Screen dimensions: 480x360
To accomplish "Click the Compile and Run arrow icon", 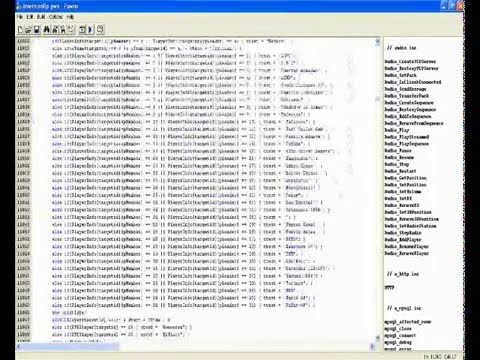I will [x=90, y=30].
